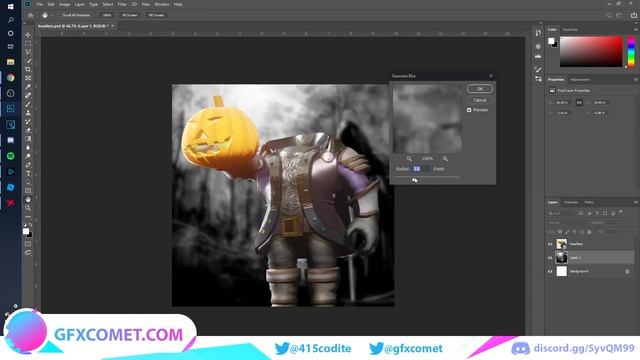Open Hand tool preset dropdown arrow

(x=51, y=16)
